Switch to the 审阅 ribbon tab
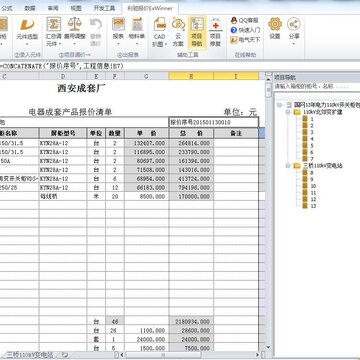This screenshot has width=360, height=360. tap(53, 8)
